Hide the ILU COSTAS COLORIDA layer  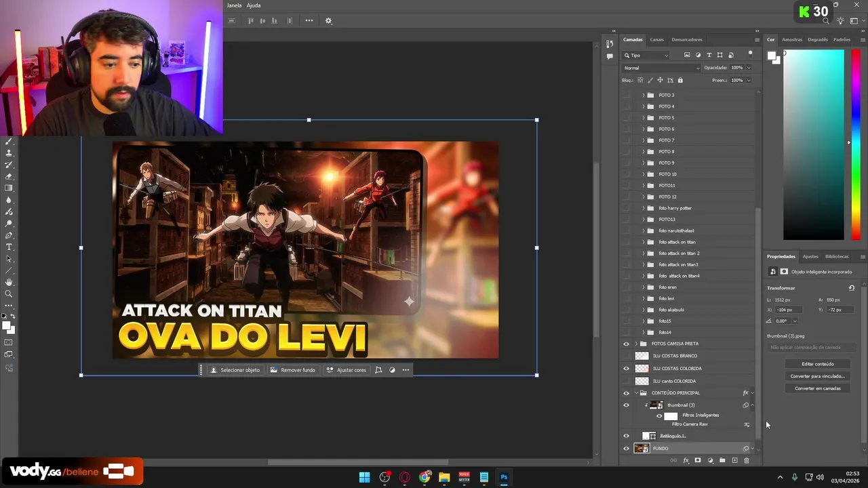click(x=626, y=368)
